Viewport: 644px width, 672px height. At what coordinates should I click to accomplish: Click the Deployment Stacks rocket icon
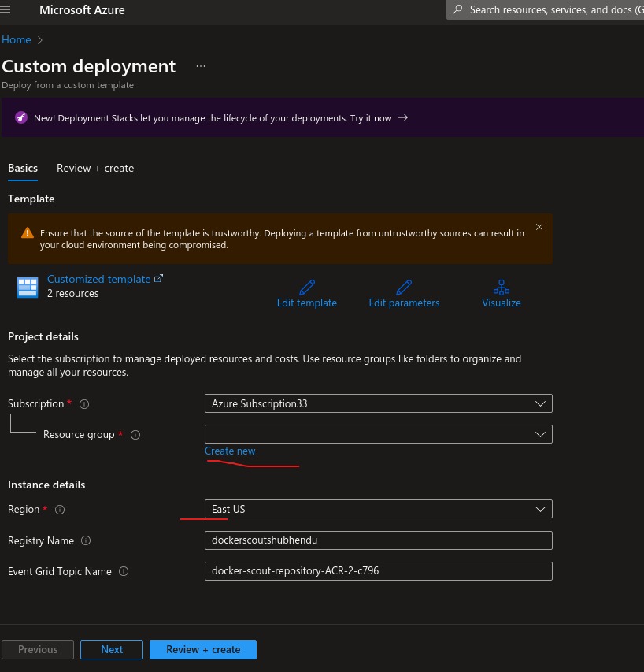[x=21, y=117]
